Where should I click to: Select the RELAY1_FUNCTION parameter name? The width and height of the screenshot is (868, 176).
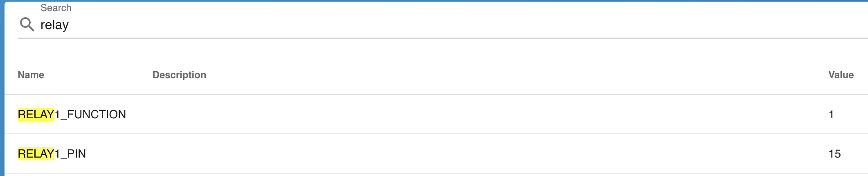(72, 114)
